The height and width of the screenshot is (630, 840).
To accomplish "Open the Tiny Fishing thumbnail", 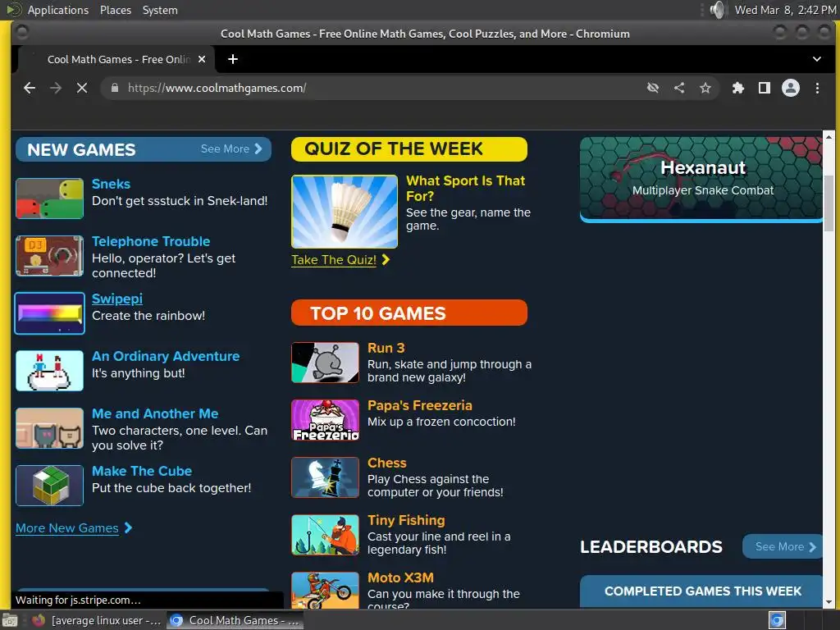I will (325, 535).
